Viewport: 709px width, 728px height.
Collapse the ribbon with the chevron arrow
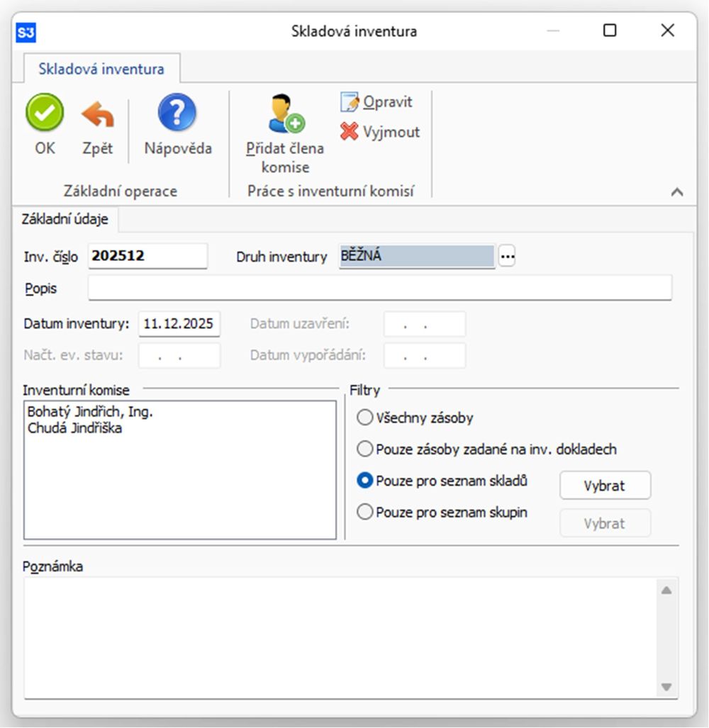point(677,191)
